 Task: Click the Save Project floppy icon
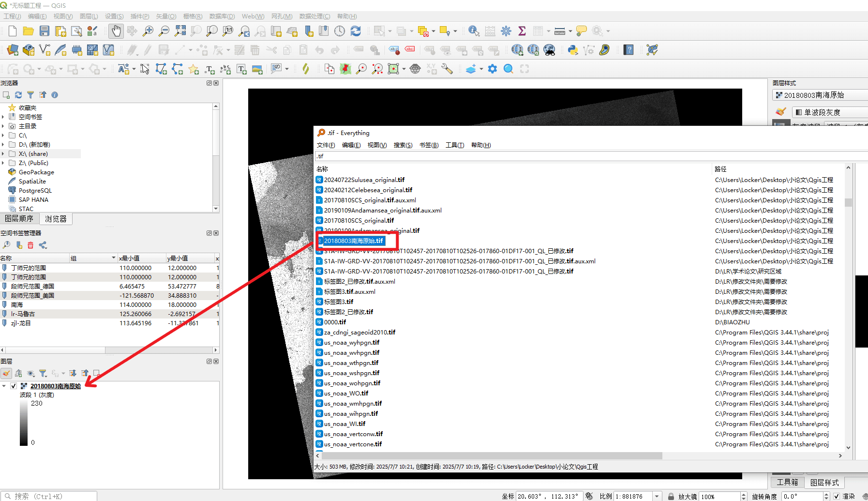click(x=45, y=31)
